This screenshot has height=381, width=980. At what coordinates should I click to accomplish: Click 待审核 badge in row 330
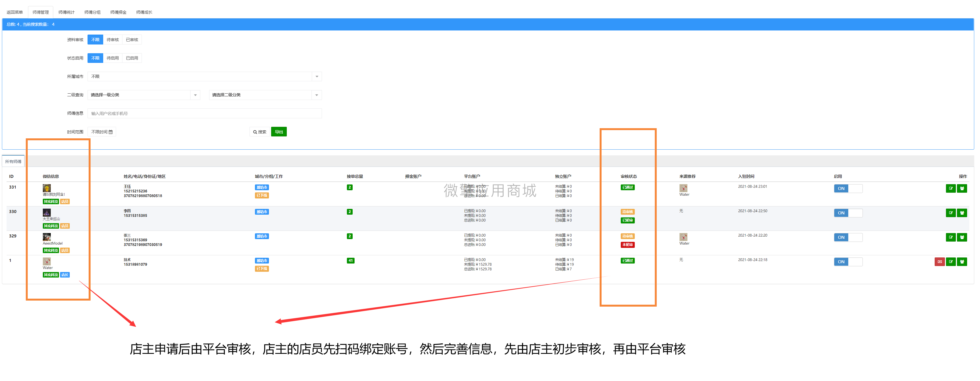click(627, 212)
